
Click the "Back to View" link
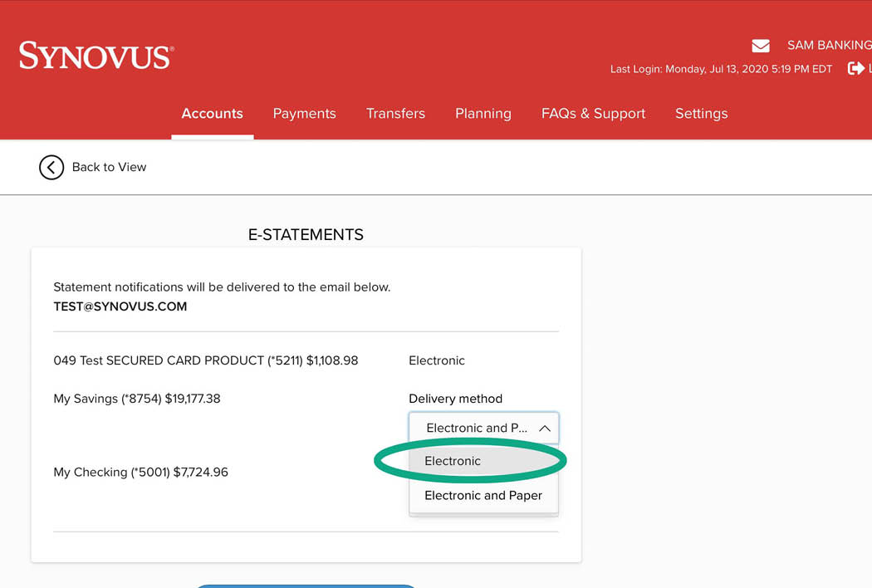click(x=109, y=167)
